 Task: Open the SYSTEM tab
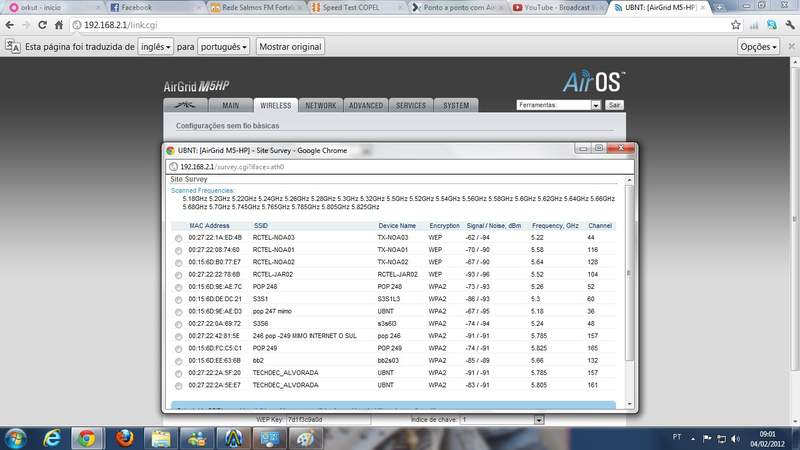[456, 105]
